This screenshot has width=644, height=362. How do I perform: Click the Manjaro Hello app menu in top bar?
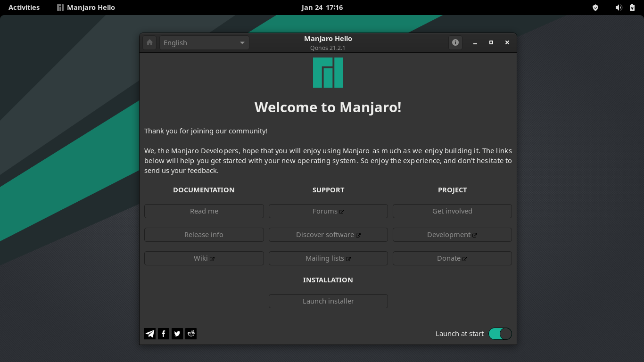[85, 7]
